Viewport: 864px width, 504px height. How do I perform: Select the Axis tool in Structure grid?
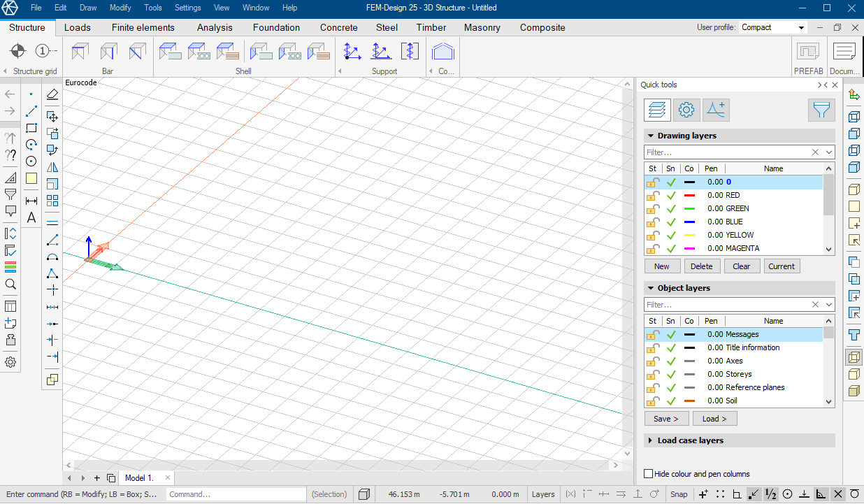[x=18, y=51]
